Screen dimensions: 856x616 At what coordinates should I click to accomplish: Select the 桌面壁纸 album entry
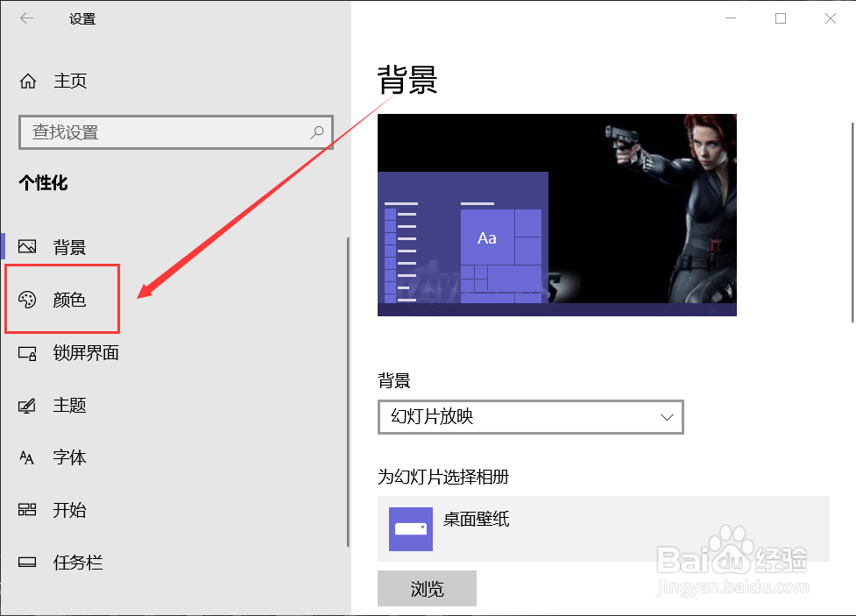pyautogui.click(x=604, y=528)
